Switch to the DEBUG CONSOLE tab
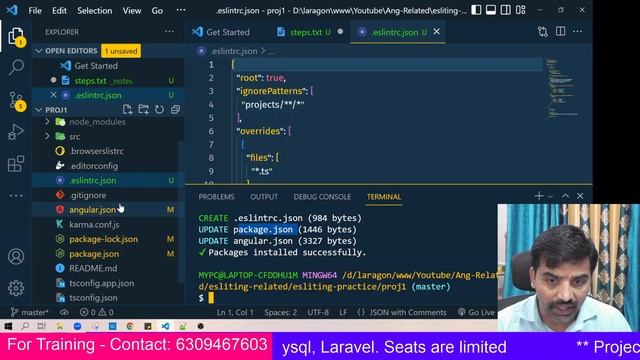Screen dimensions: 640x360 point(322,197)
